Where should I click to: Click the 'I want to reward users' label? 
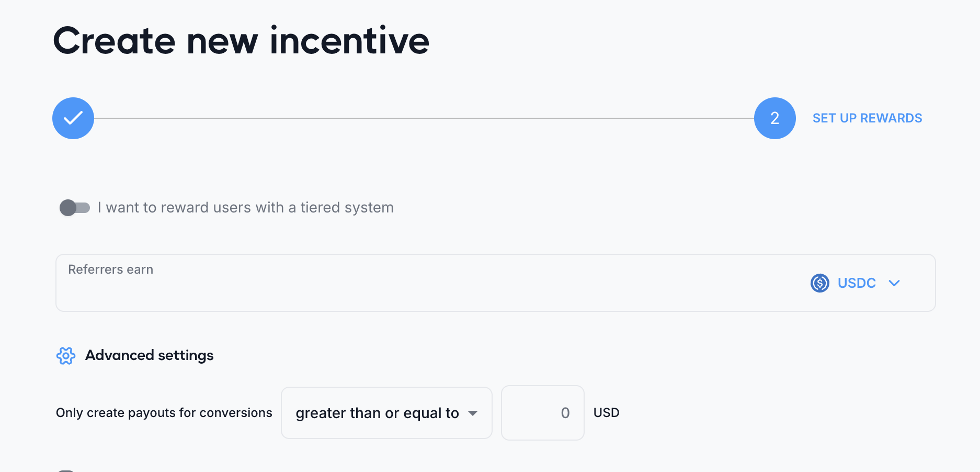(245, 208)
